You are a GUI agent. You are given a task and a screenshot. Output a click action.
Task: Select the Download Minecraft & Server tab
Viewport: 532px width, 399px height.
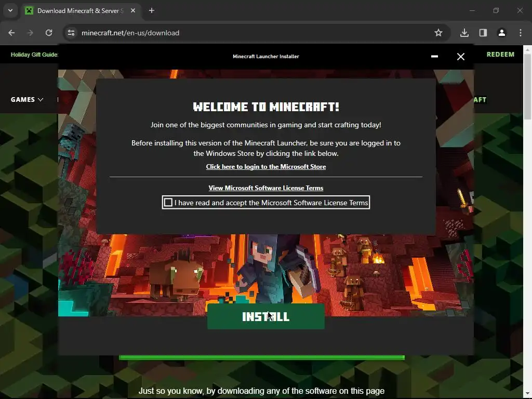(81, 11)
